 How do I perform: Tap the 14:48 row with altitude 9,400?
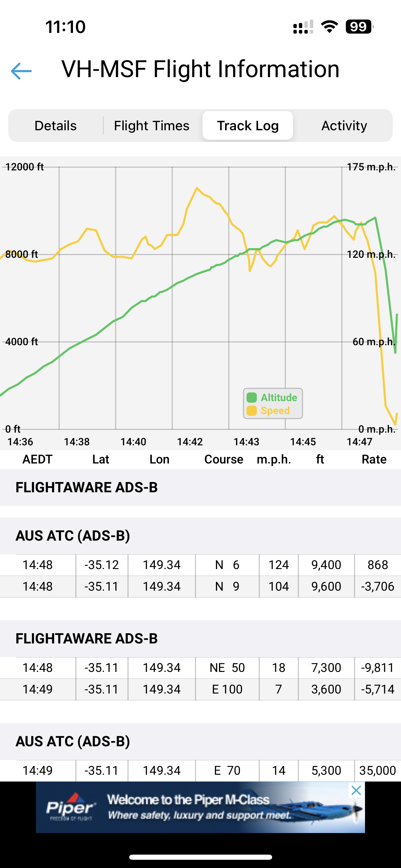(200, 565)
